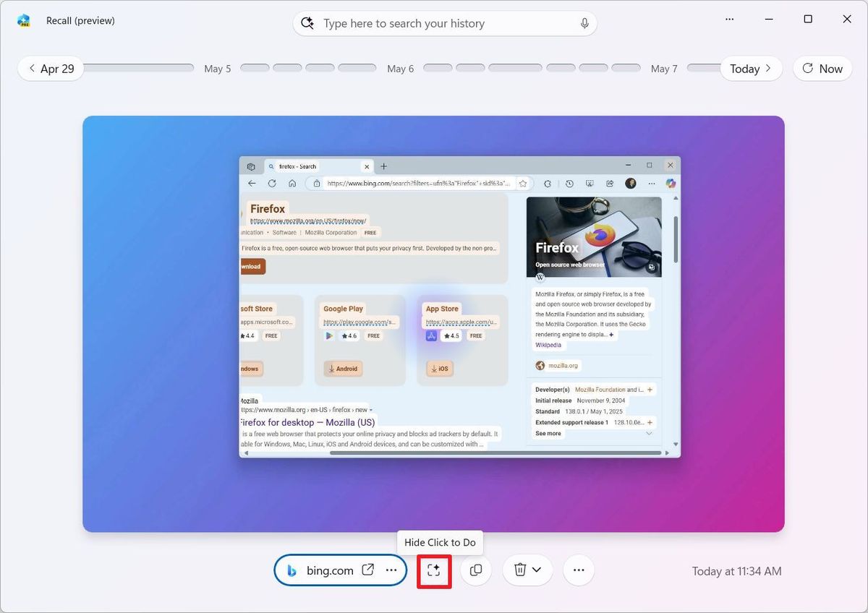
Task: Click the App Store highlighted text
Action: [442, 309]
